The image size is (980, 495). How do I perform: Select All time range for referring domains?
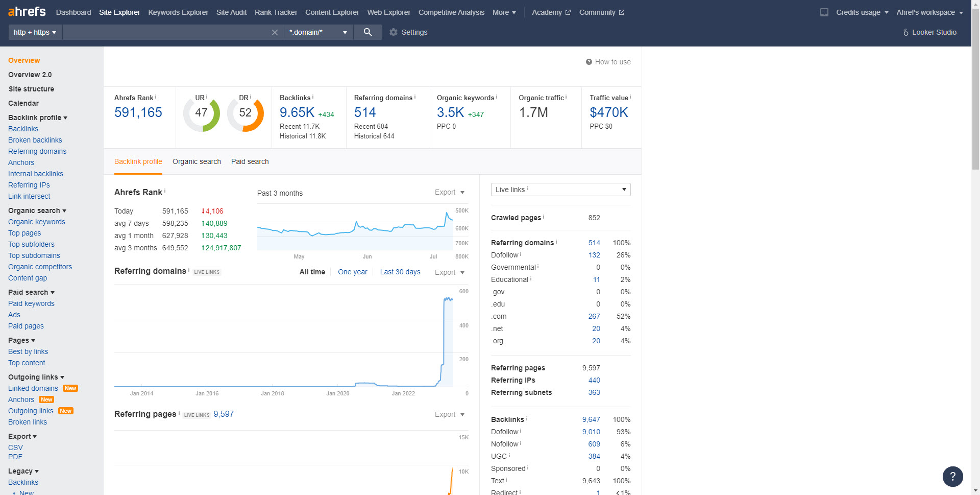[x=312, y=272]
